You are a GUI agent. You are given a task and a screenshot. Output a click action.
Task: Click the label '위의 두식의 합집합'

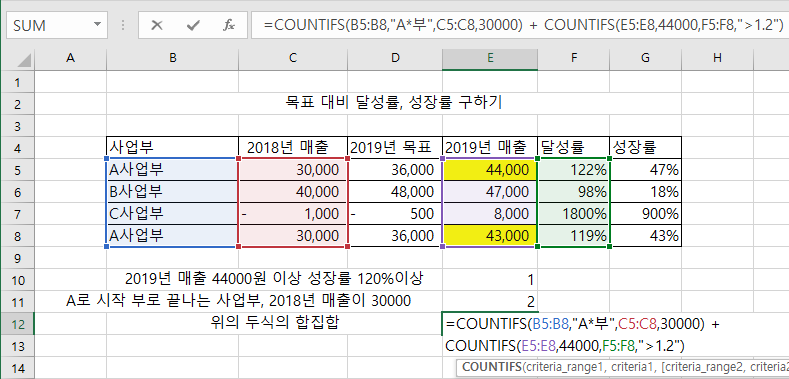pyautogui.click(x=274, y=323)
